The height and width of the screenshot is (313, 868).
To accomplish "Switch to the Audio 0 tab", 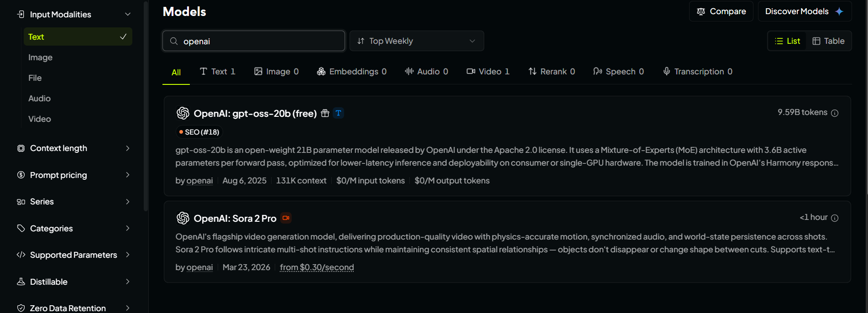I will [x=427, y=72].
